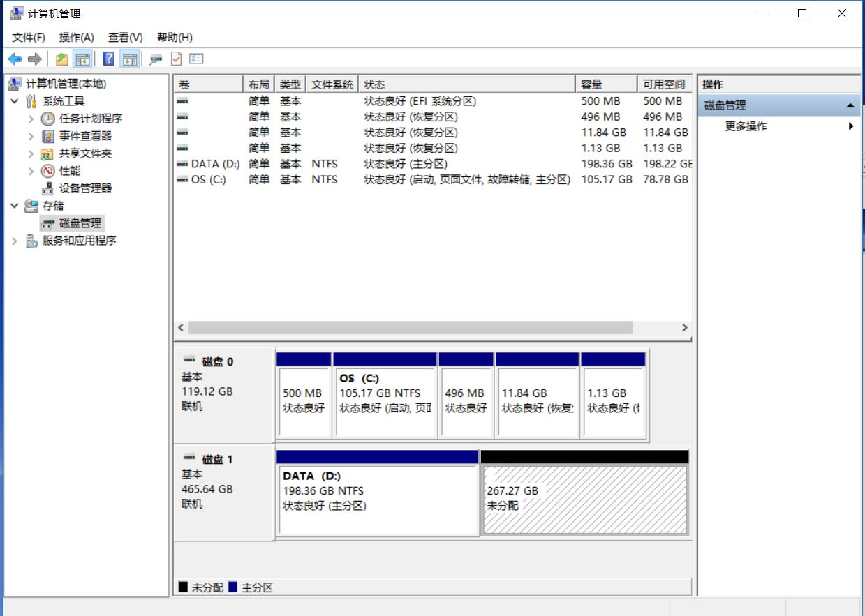This screenshot has height=616, width=865.
Task: Toggle the show/hide action pane icon
Action: coord(129,59)
